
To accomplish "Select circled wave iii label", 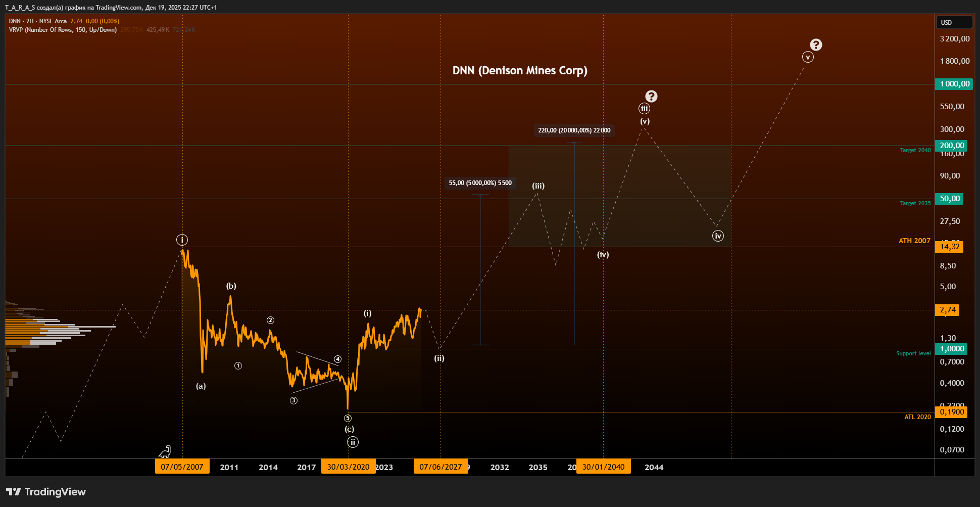I will click(644, 109).
